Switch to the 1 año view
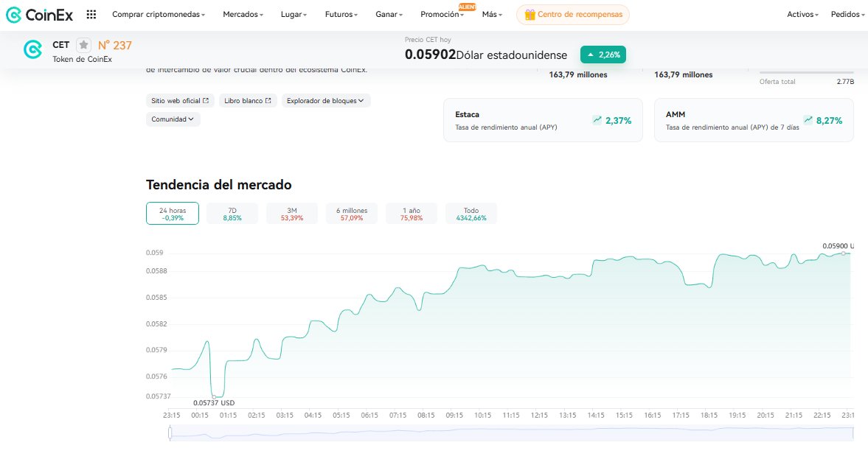This screenshot has width=868, height=459. coord(411,213)
